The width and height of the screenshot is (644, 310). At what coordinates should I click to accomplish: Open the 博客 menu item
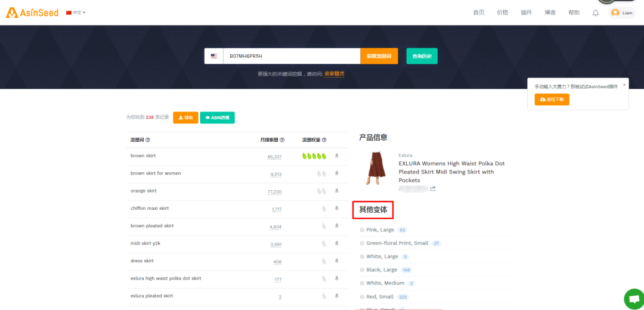point(550,13)
